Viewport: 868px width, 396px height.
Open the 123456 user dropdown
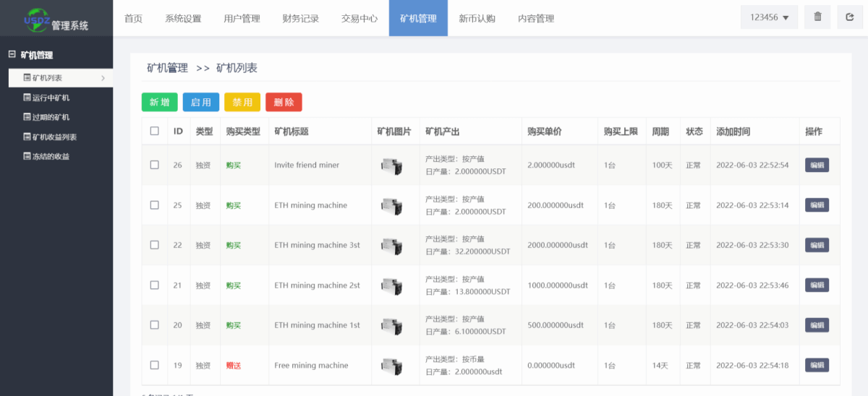[770, 17]
